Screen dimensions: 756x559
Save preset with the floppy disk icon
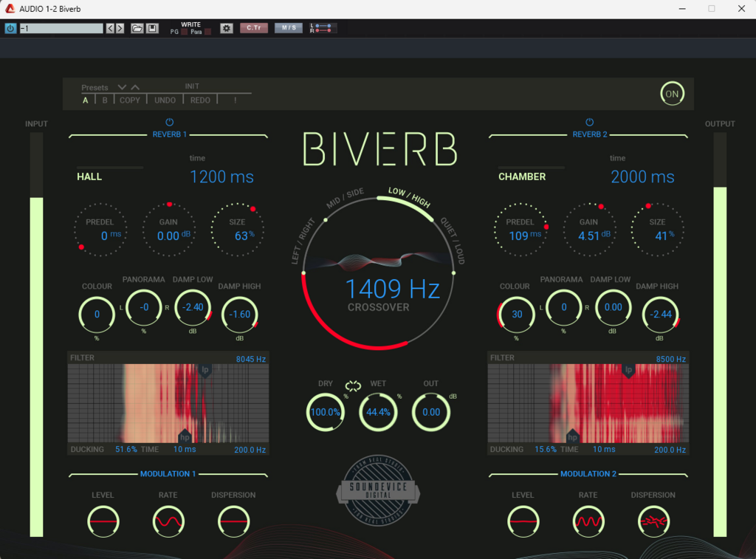[x=152, y=29]
